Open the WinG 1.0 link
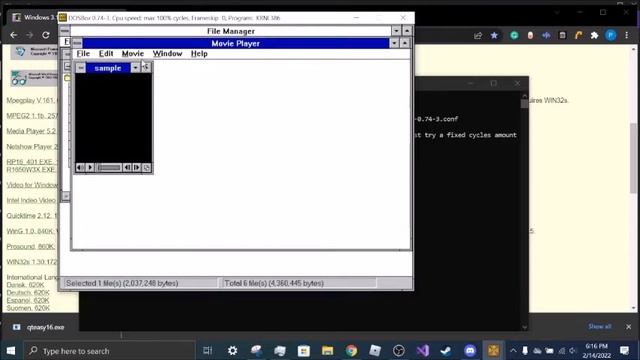The image size is (640, 360). (30, 231)
